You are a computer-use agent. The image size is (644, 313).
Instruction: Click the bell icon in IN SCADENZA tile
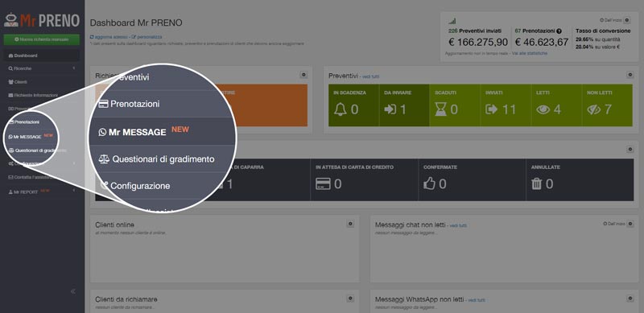coord(340,109)
